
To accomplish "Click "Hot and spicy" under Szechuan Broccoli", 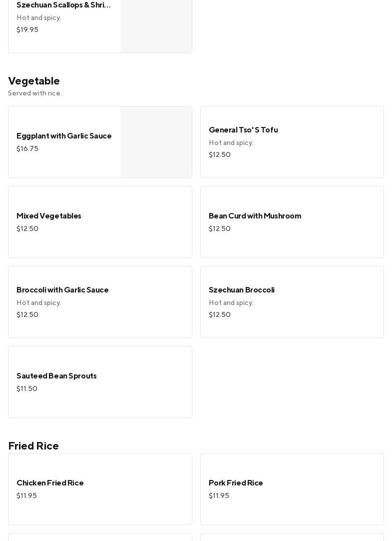I will [x=231, y=303].
